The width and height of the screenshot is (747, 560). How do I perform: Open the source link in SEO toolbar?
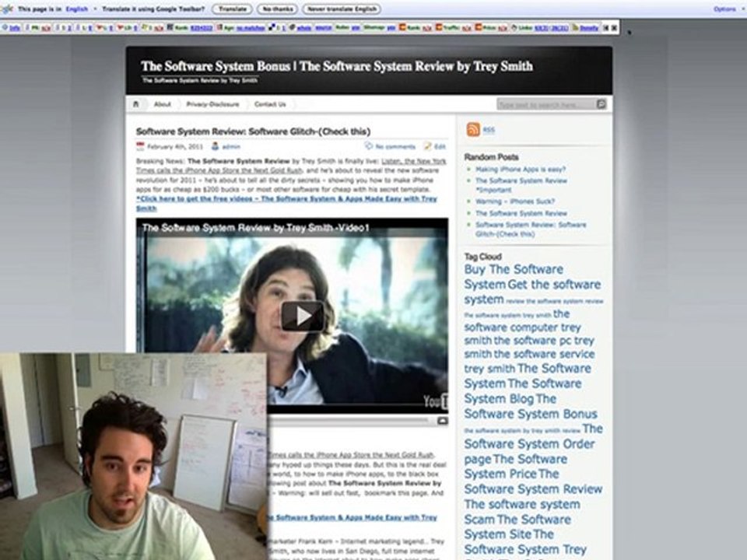[324, 28]
